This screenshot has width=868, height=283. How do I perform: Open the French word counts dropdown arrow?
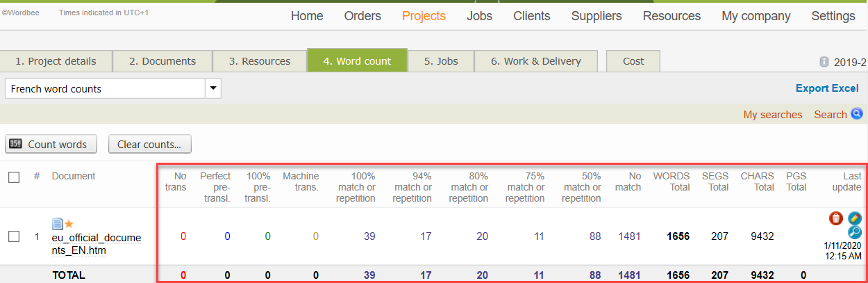click(213, 88)
